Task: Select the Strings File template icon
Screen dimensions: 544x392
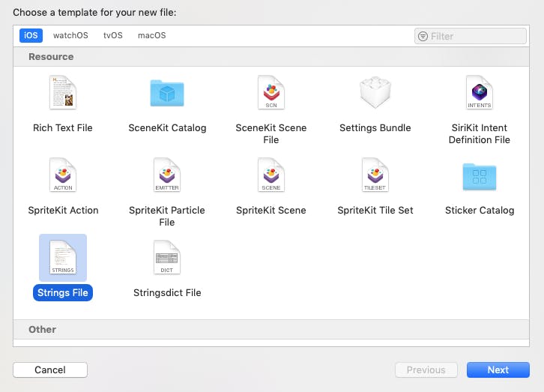Action: click(63, 257)
